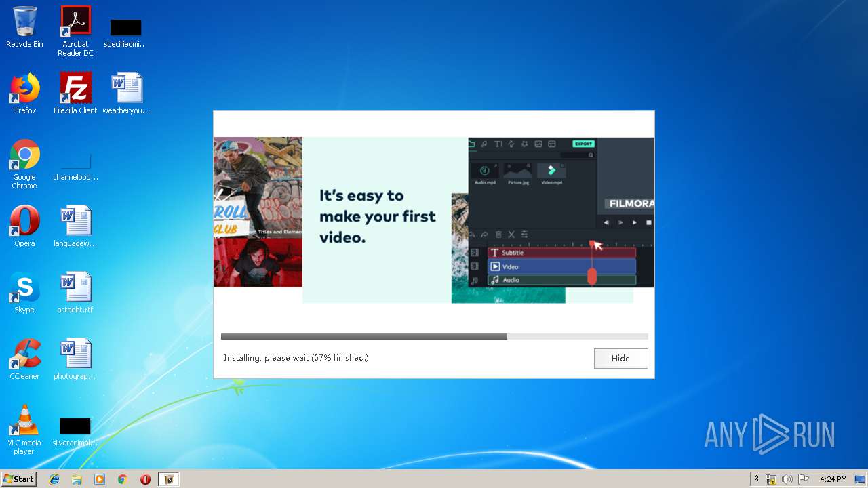Select the octdebt.rtf document icon
The height and width of the screenshot is (488, 868).
(x=75, y=293)
